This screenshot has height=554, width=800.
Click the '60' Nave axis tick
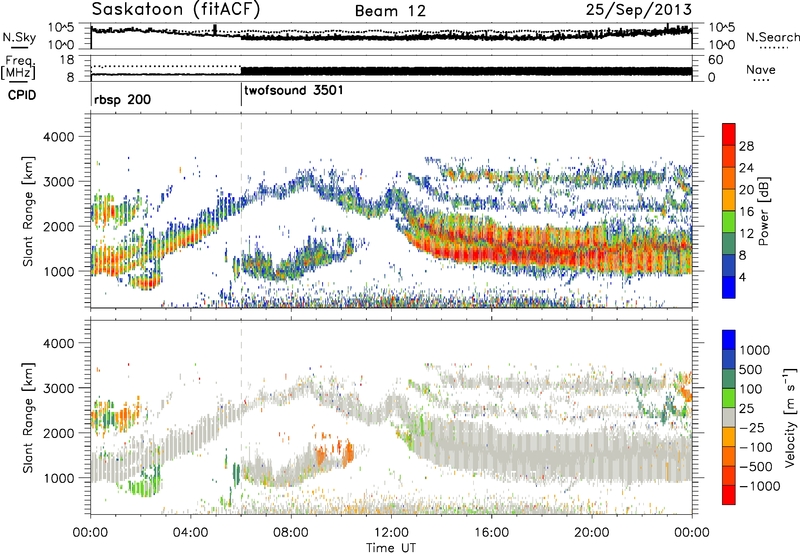715,60
